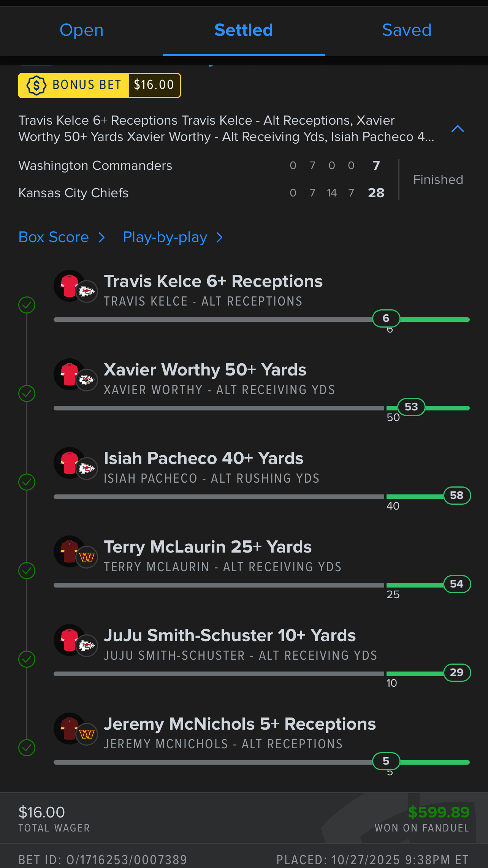Expand Play-by-play using its arrow

point(219,238)
